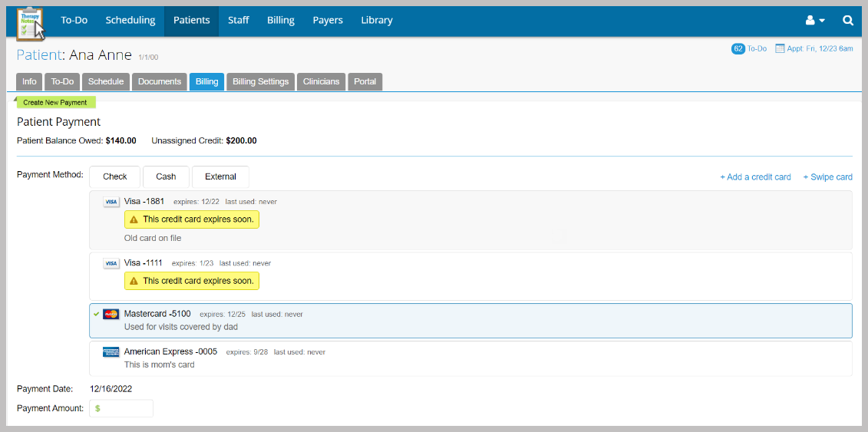Image resolution: width=868 pixels, height=432 pixels.
Task: Click the Swipe card link
Action: tap(827, 177)
